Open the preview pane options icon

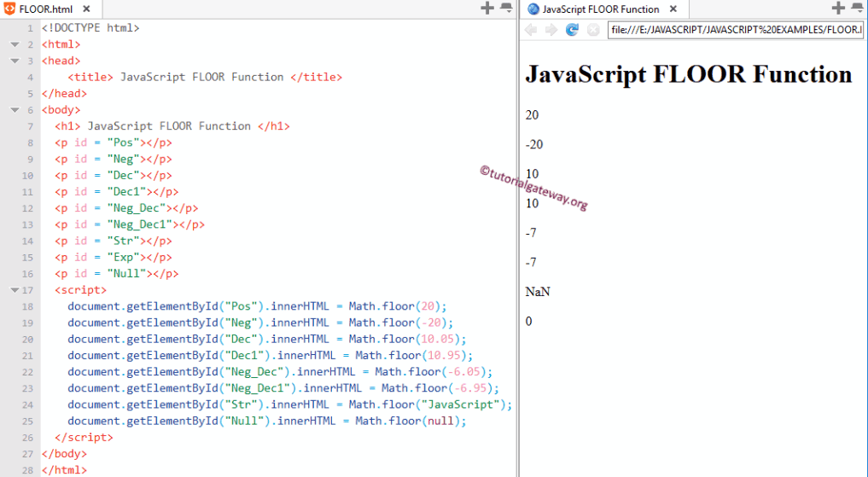[858, 8]
